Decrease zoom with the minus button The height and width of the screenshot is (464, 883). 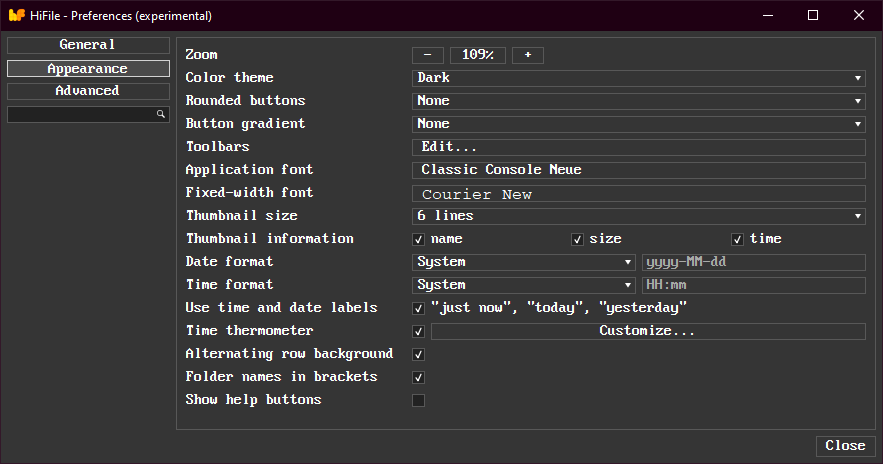427,55
